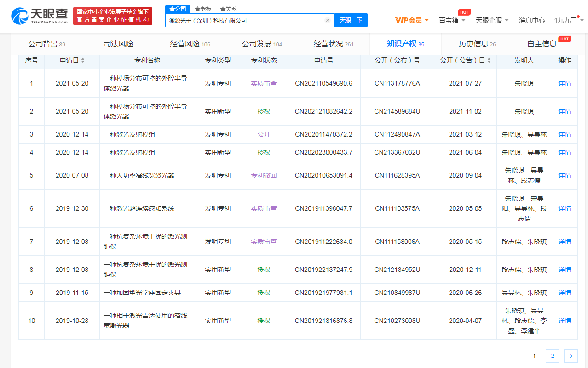Sort by 申请日 column arrows
The image size is (588, 368).
(83, 61)
